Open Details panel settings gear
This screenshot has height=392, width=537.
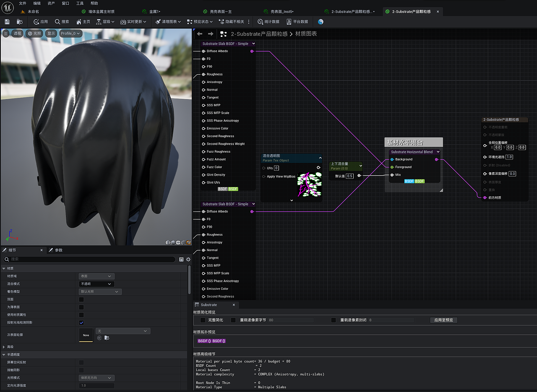pyautogui.click(x=188, y=260)
